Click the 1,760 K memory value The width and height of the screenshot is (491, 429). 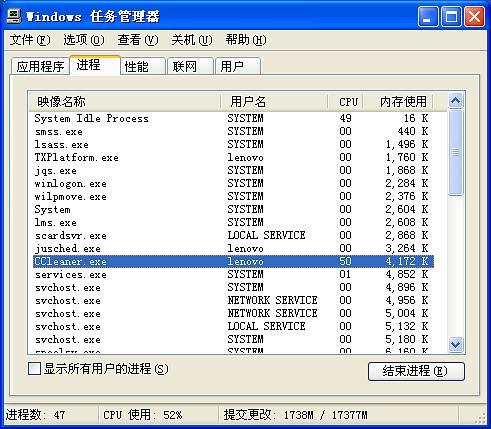pos(407,157)
